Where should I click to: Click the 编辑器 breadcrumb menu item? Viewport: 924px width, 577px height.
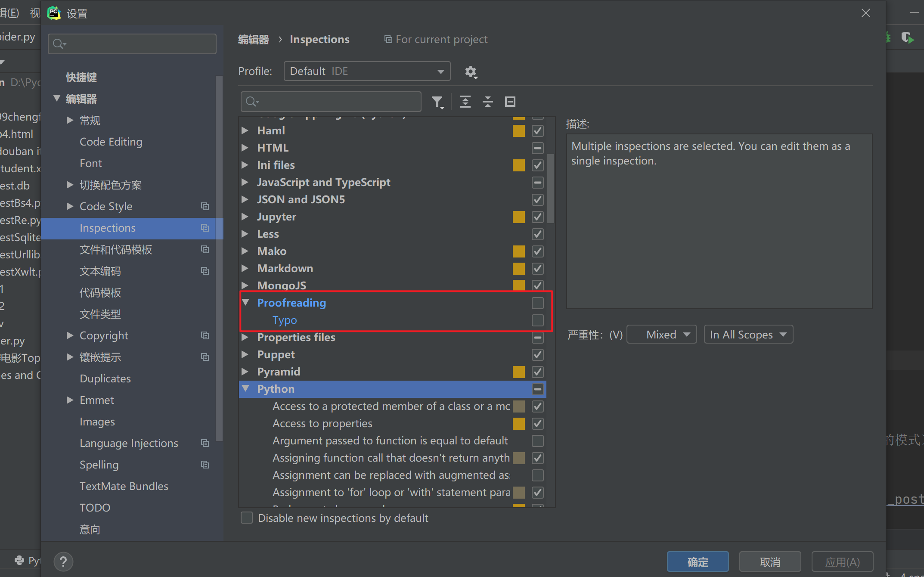click(x=255, y=39)
